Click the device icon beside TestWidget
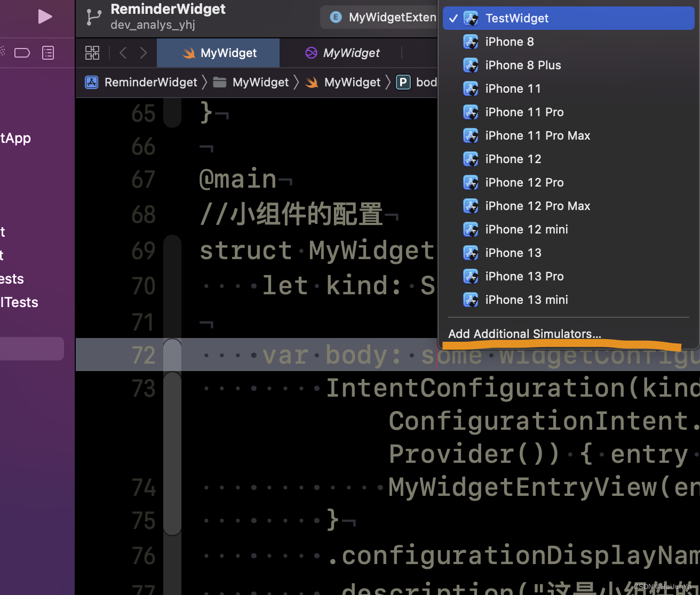Viewport: 700px width, 595px height. (x=471, y=18)
